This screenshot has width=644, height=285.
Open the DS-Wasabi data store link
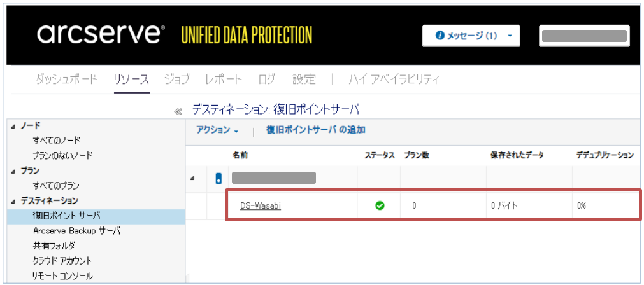261,205
